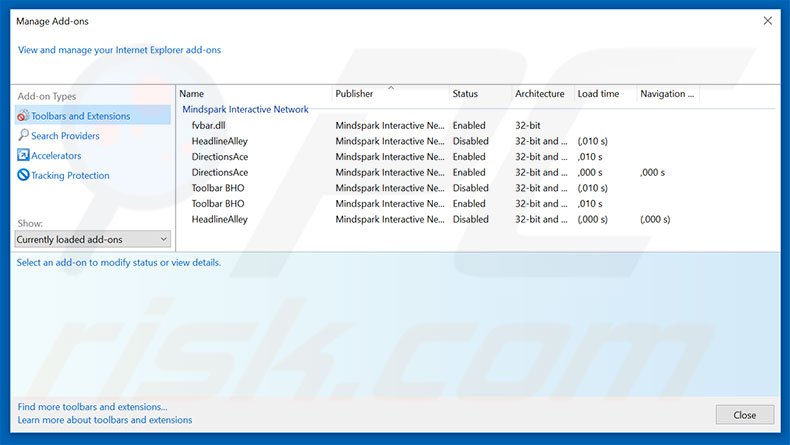The height and width of the screenshot is (445, 790).
Task: Click the Search Providers magnifier icon
Action: coord(23,135)
